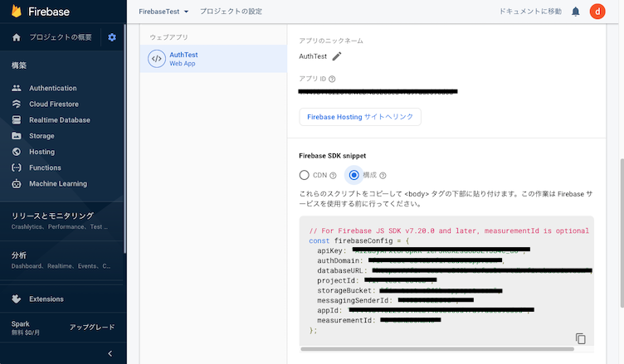Open notifications bell icon
This screenshot has width=624, height=364.
tap(575, 12)
